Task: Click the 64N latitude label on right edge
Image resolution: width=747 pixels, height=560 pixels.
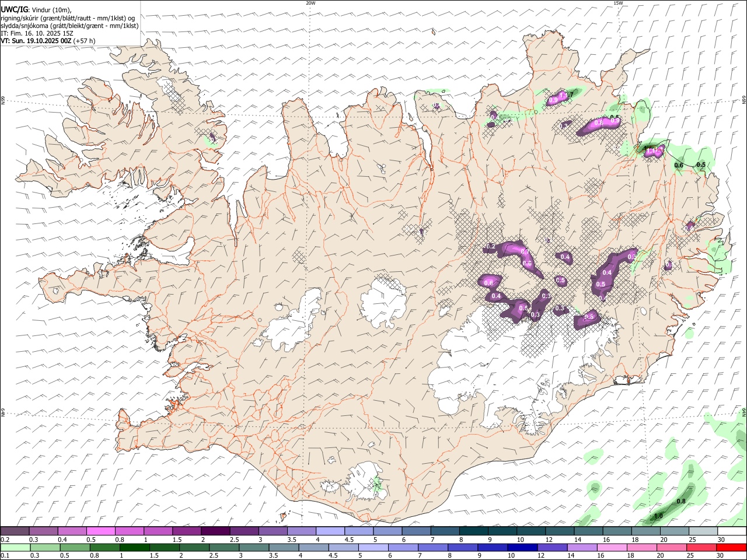Action: pyautogui.click(x=744, y=412)
